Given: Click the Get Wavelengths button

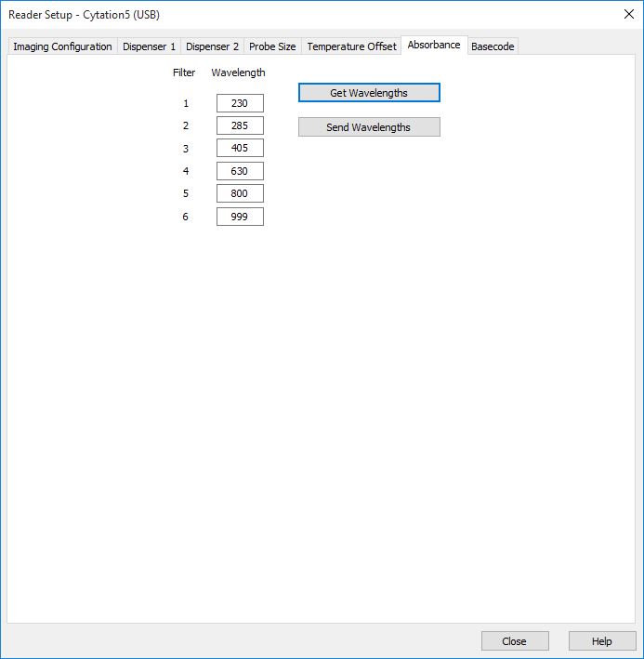Looking at the screenshot, I should click(369, 93).
